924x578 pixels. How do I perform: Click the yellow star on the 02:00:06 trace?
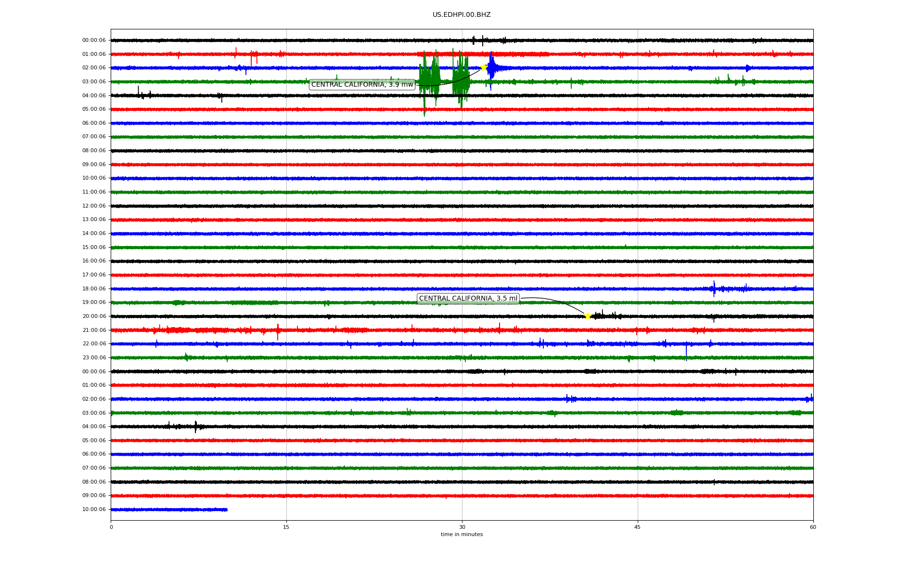click(484, 67)
